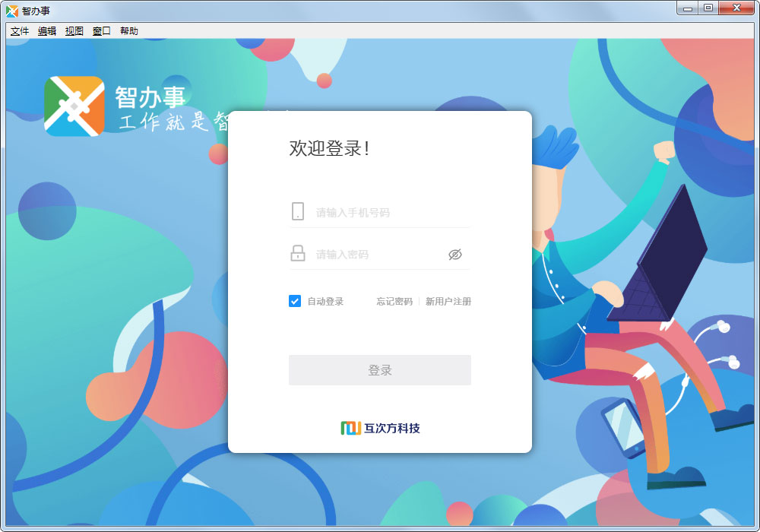Click the phone icon beside the number field
Image resolution: width=760 pixels, height=532 pixels.
point(298,211)
